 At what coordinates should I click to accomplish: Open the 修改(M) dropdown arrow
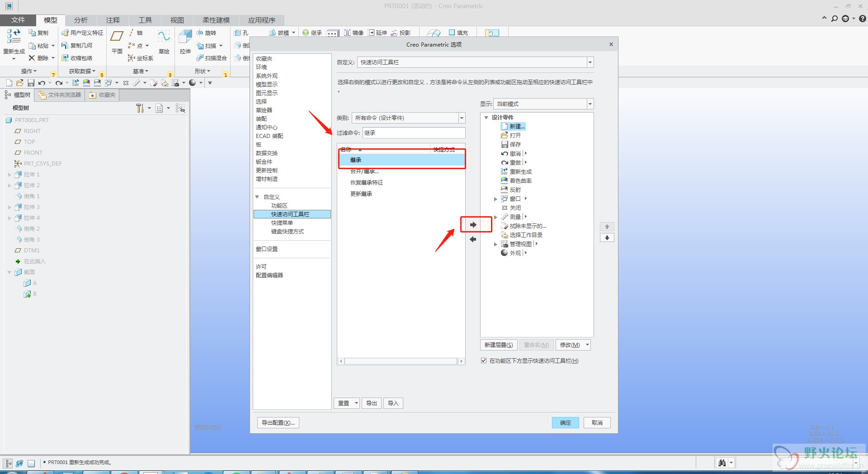pyautogui.click(x=587, y=345)
